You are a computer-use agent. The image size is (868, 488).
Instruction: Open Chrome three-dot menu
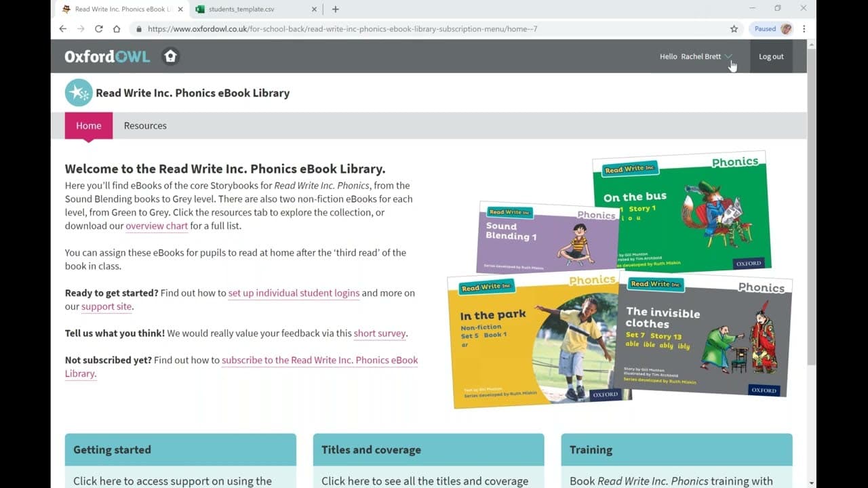(x=804, y=28)
